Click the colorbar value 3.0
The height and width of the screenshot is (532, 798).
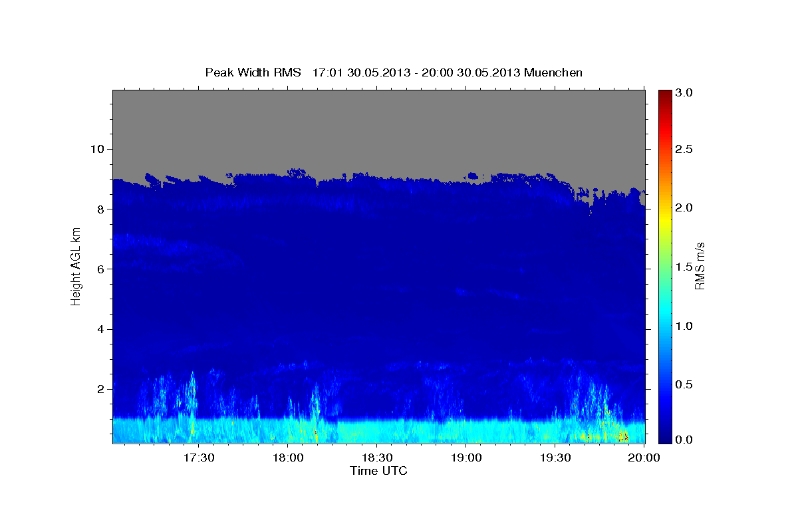pyautogui.click(x=685, y=93)
